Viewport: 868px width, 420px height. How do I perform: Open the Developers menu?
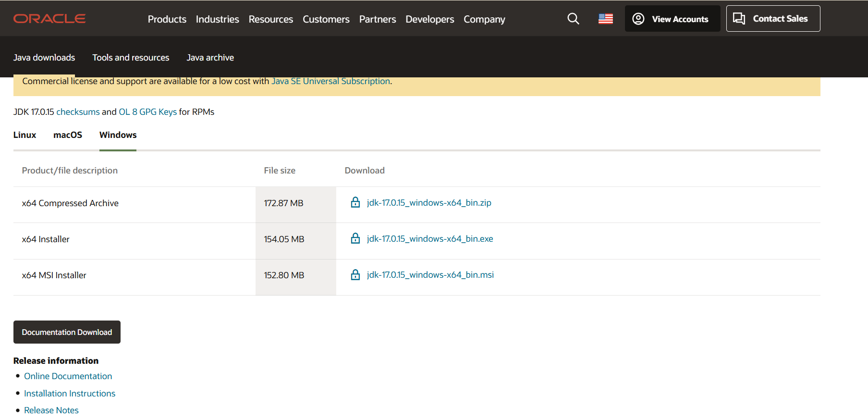(430, 19)
